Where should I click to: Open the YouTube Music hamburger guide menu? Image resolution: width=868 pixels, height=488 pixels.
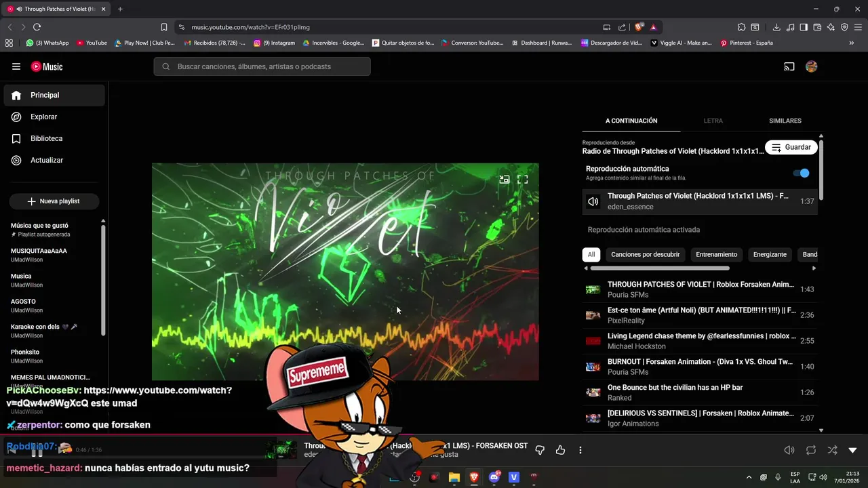click(16, 66)
